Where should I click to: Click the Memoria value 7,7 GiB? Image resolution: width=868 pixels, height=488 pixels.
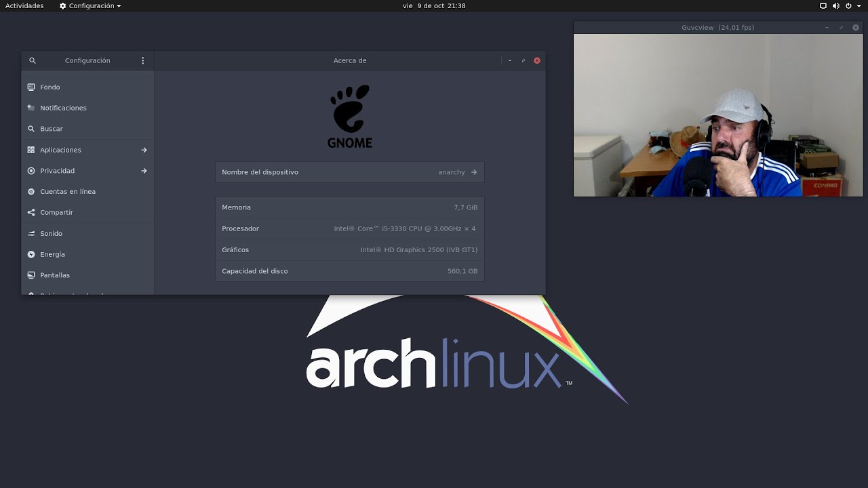point(466,207)
